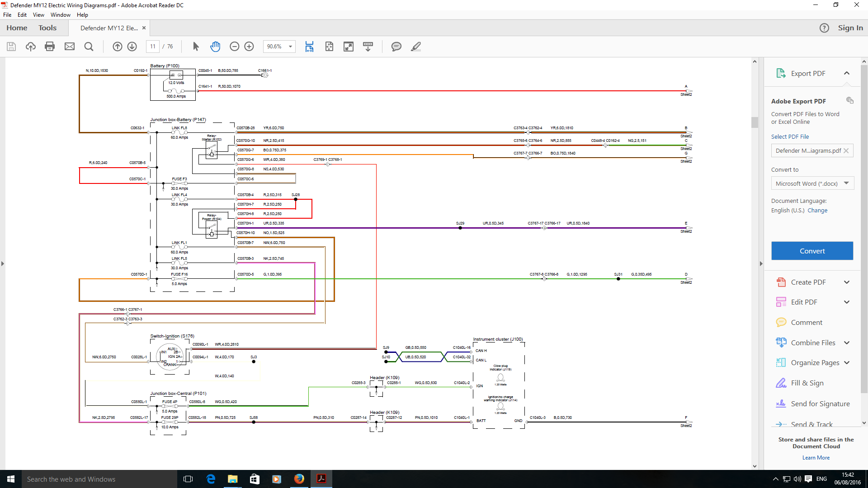Switch to the Home tab

click(x=17, y=28)
